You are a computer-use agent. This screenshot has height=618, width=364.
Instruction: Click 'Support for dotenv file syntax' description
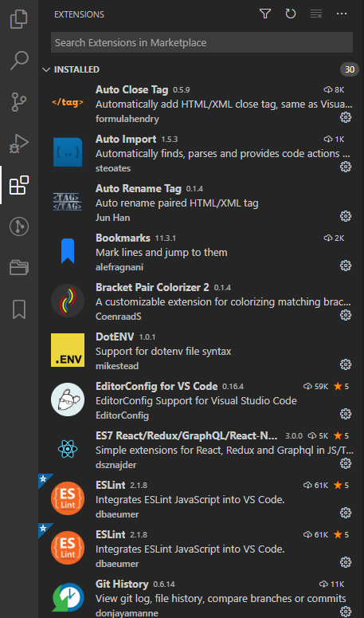tap(163, 351)
